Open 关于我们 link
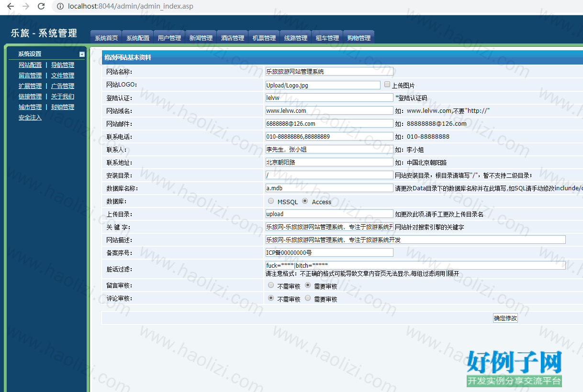 tap(63, 97)
